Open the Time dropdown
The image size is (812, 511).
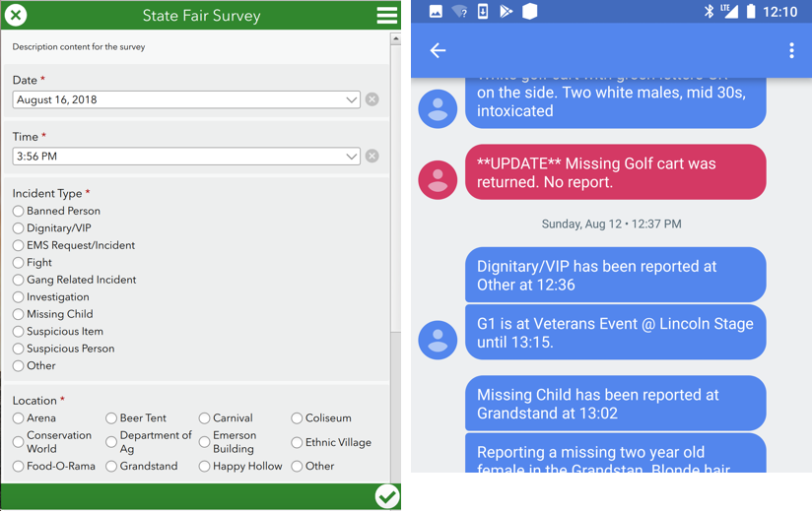tap(352, 156)
